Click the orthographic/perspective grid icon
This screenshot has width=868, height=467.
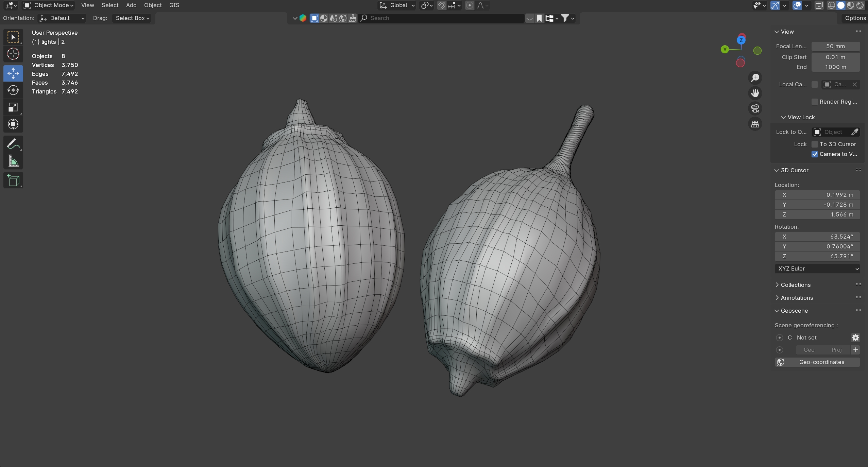(755, 124)
